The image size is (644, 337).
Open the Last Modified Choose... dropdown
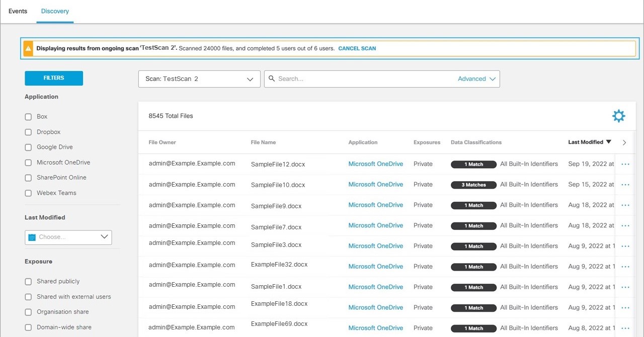tap(68, 237)
